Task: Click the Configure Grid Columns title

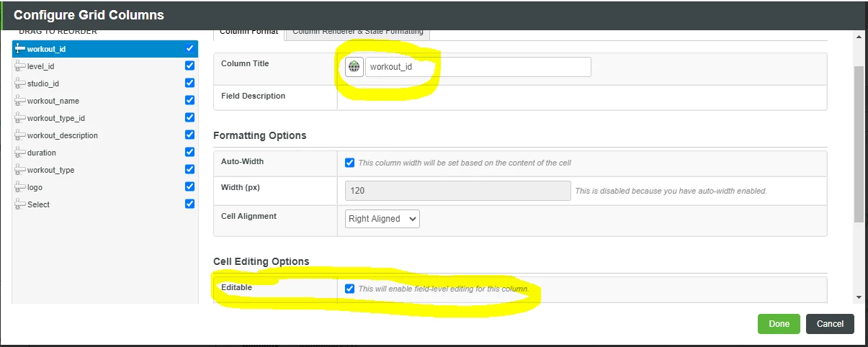Action: 89,14
